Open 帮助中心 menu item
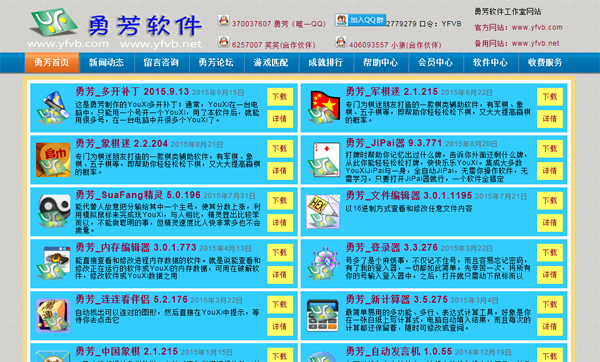 (x=381, y=62)
